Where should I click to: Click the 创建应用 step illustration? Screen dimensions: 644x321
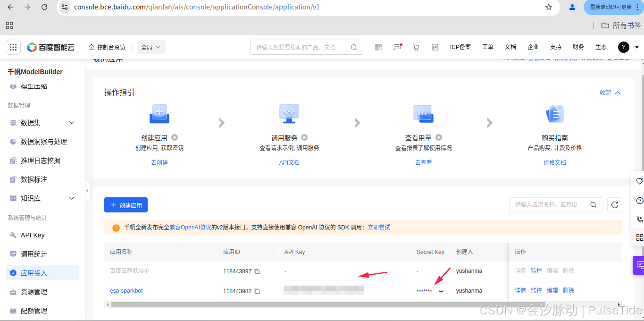tap(159, 114)
